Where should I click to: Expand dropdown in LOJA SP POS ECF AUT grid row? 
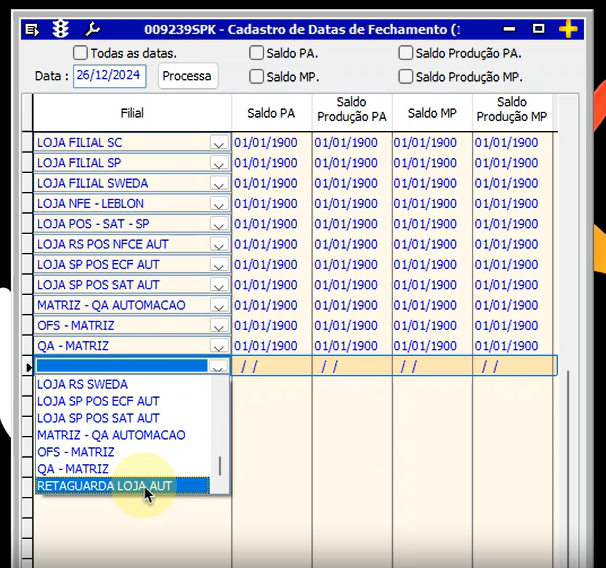tap(219, 265)
